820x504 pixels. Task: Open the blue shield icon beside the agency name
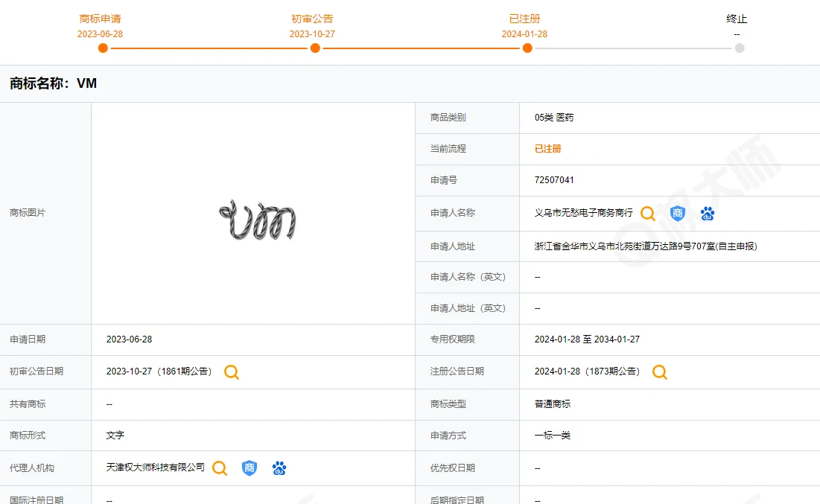click(249, 468)
